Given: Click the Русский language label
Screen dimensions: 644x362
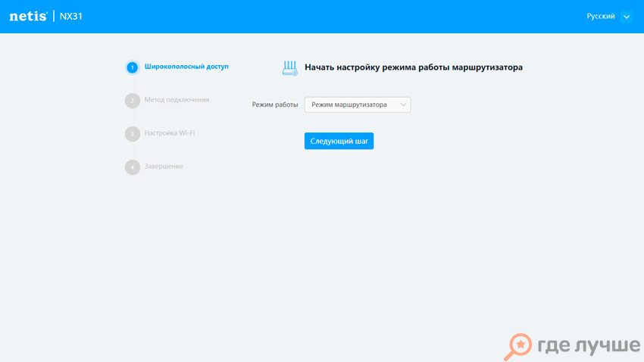Looking at the screenshot, I should pyautogui.click(x=601, y=17).
